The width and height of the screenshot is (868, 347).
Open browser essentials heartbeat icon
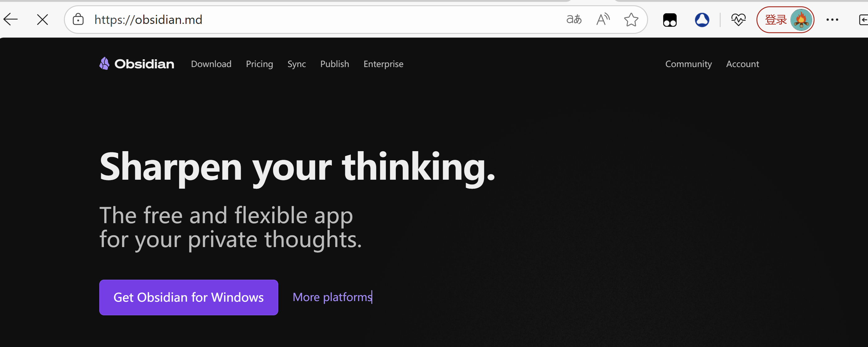pos(738,20)
